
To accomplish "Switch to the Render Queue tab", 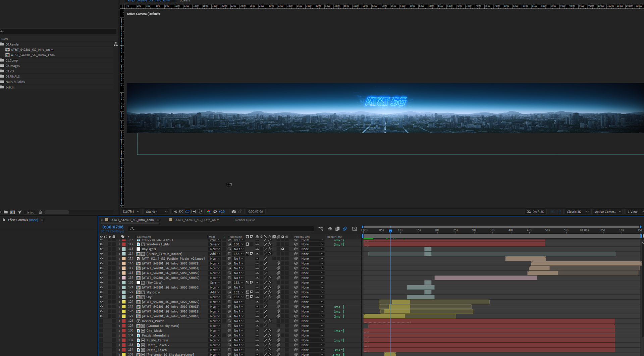I will pos(245,220).
